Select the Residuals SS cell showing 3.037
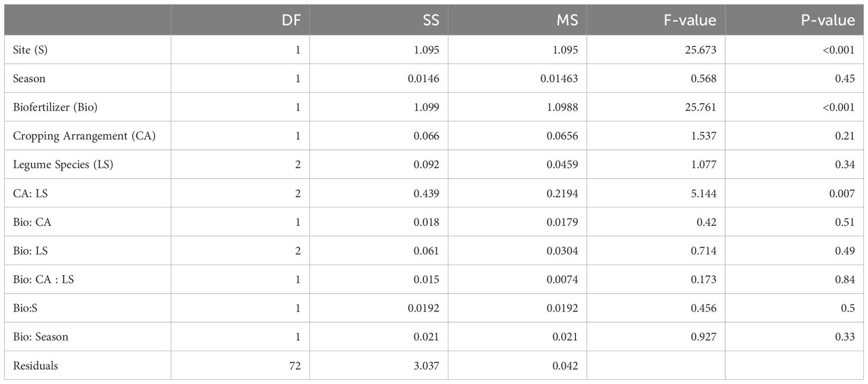 (426, 366)
